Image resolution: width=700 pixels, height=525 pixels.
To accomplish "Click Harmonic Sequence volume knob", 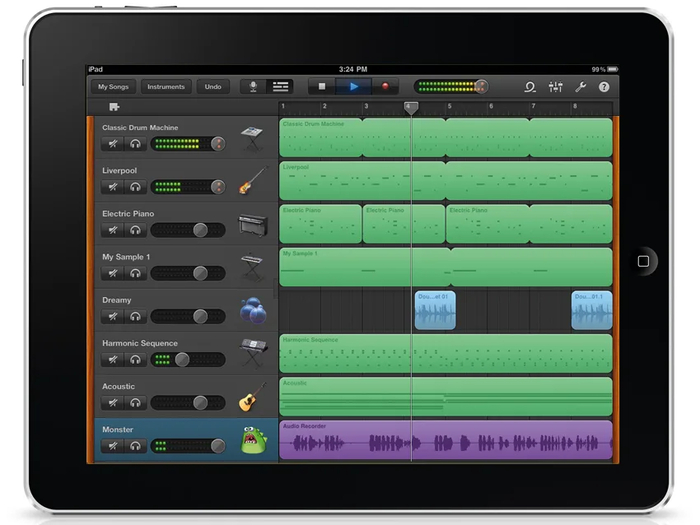I will pos(182,359).
